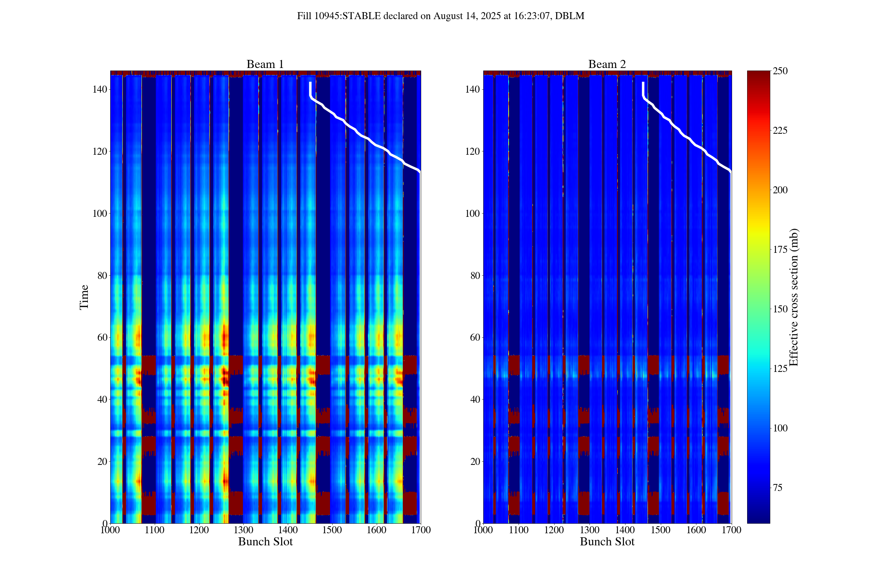Screen dimensions: 882x588
Task: Click the 140 y-tick of Beam 1
Action: (x=100, y=89)
